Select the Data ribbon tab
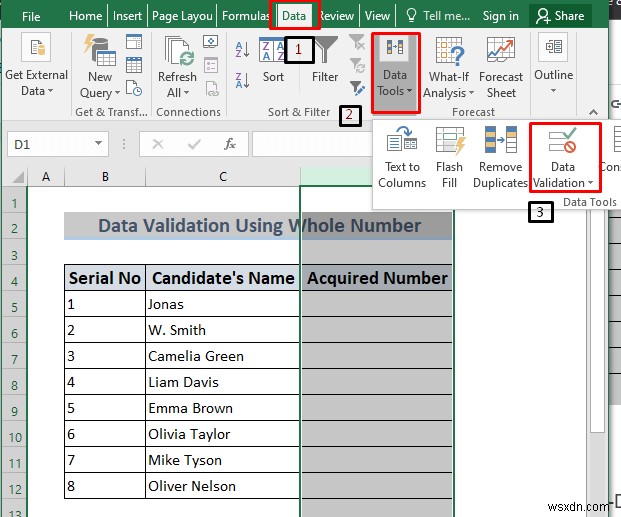The image size is (621, 517). point(294,16)
